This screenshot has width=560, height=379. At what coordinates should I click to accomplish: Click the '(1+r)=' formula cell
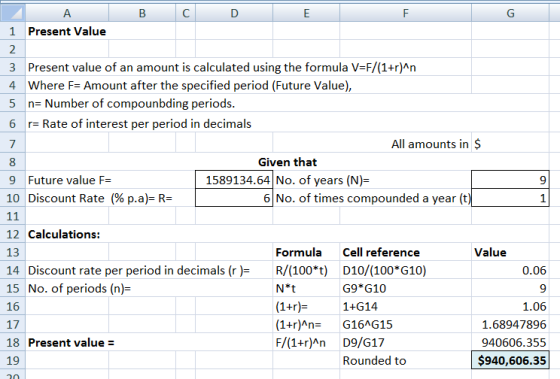click(306, 306)
